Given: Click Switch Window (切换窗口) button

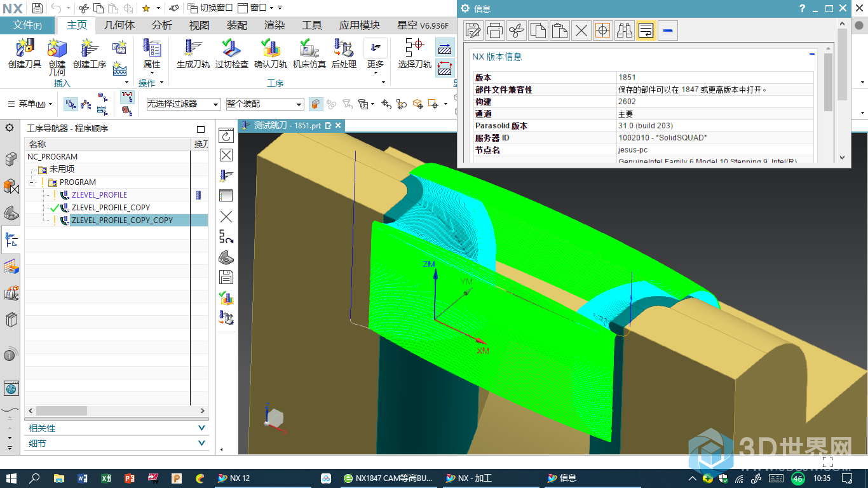Looking at the screenshot, I should pos(210,8).
